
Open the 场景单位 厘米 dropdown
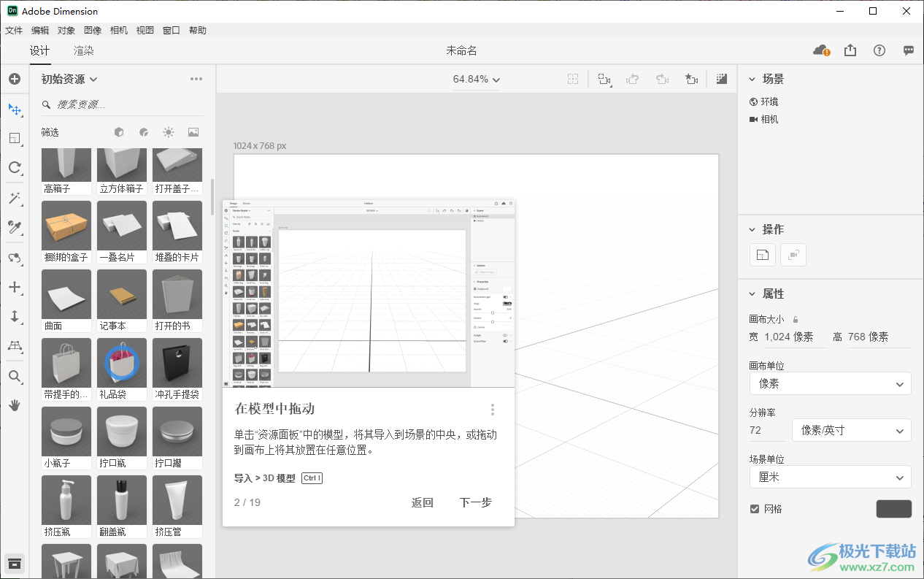[831, 477]
